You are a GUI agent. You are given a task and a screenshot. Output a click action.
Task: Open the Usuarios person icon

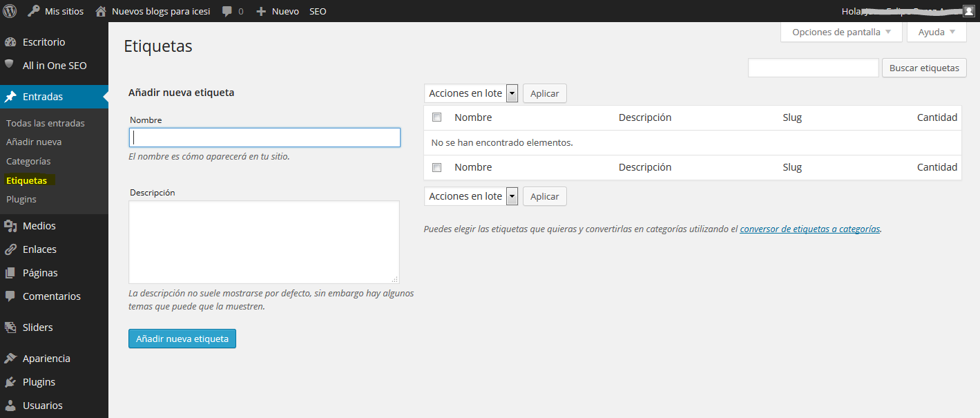[10, 406]
